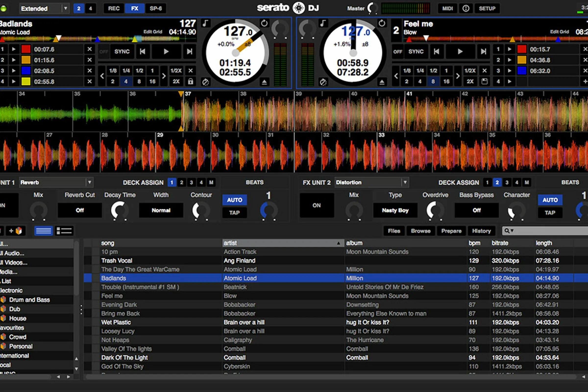This screenshot has width=588, height=392.
Task: Open the FX panel tab
Action: [x=135, y=9]
